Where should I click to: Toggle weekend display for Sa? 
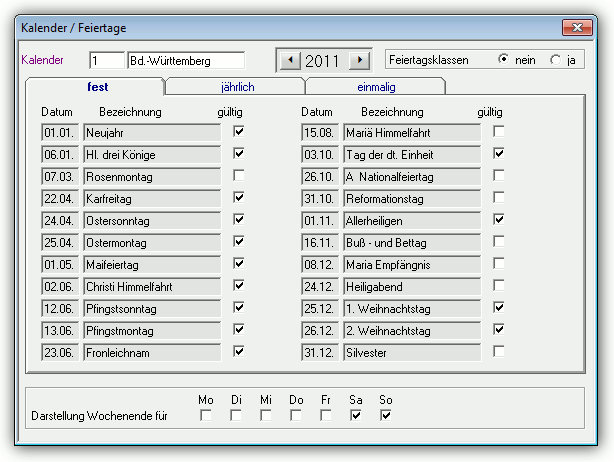click(356, 415)
